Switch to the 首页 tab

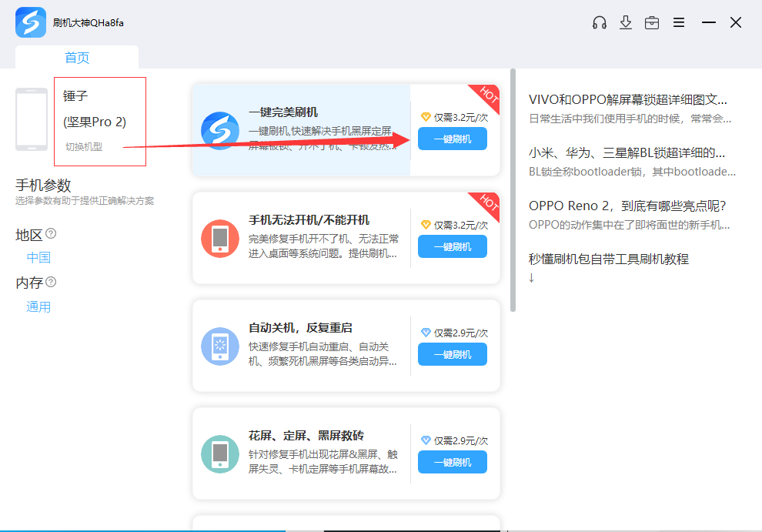(x=77, y=58)
